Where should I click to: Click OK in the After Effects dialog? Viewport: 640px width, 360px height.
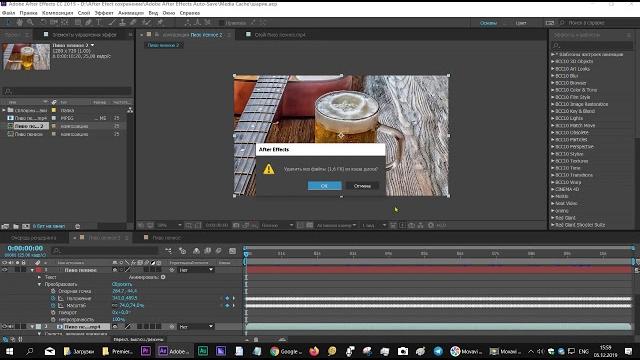[324, 186]
